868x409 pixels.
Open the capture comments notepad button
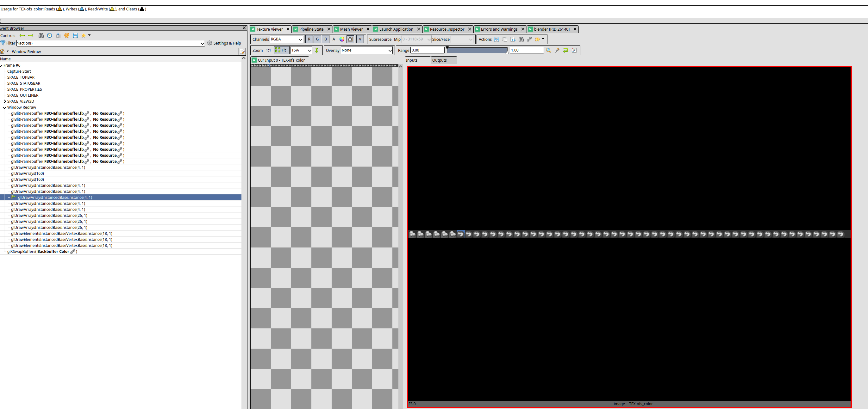(242, 52)
